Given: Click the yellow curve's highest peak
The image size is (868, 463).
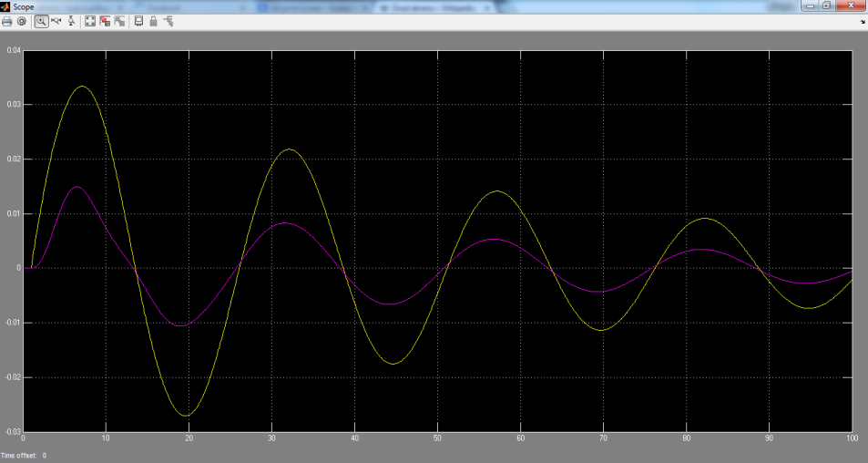Looking at the screenshot, I should (x=82, y=87).
